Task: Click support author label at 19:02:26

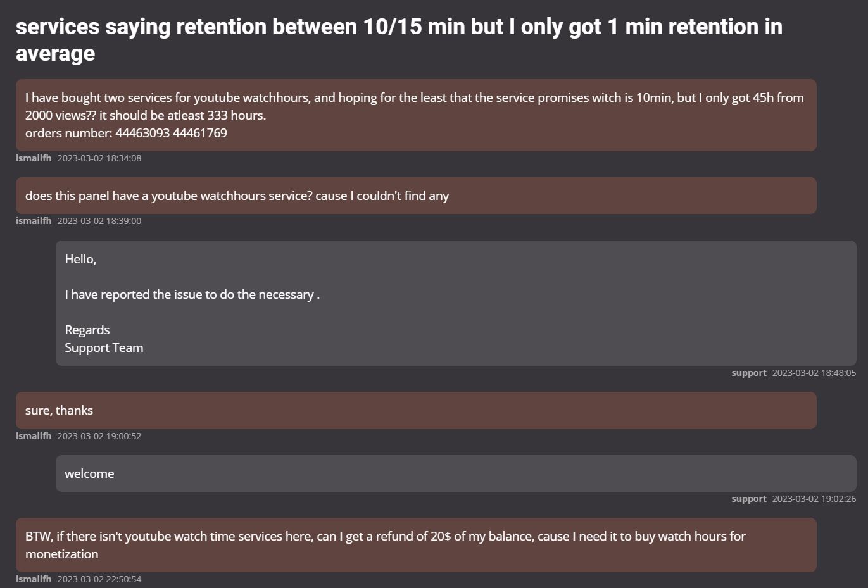Action: 749,499
